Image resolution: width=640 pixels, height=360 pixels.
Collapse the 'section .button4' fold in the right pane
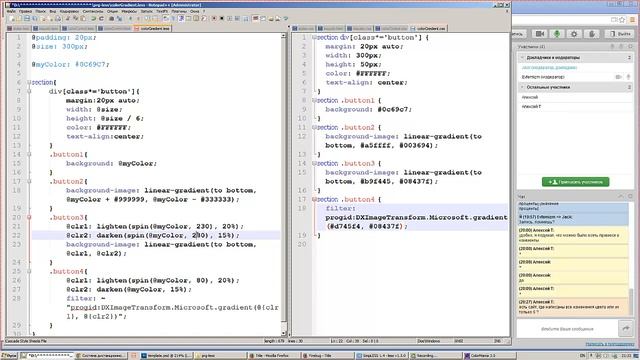click(x=314, y=199)
